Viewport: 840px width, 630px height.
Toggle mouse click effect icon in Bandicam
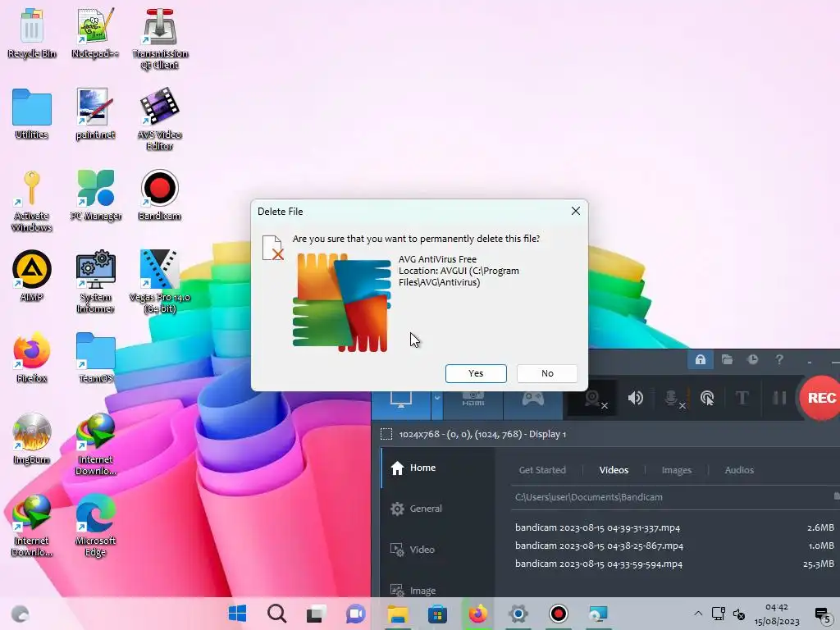coord(707,398)
